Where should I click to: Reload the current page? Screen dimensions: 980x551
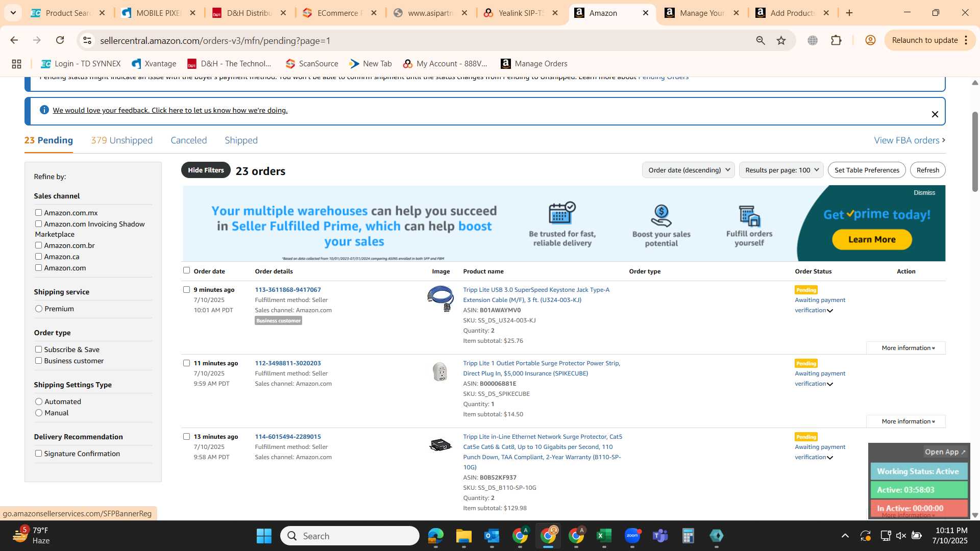click(x=60, y=40)
